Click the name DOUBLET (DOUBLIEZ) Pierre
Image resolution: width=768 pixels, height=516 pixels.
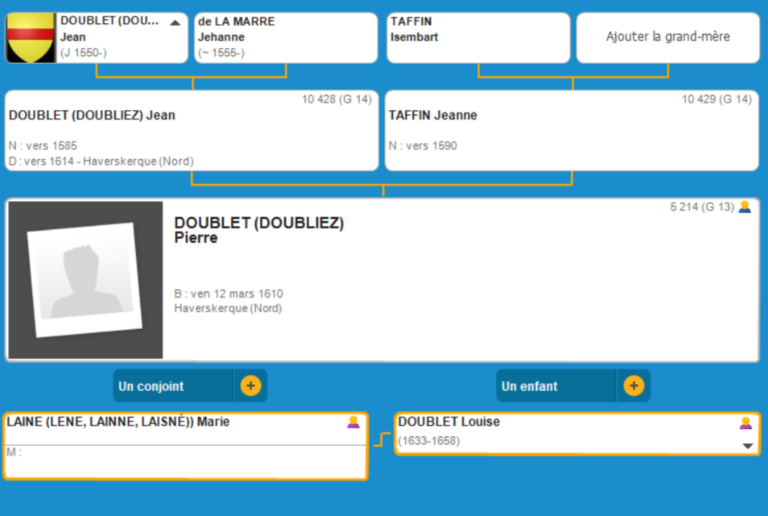pyautogui.click(x=259, y=230)
